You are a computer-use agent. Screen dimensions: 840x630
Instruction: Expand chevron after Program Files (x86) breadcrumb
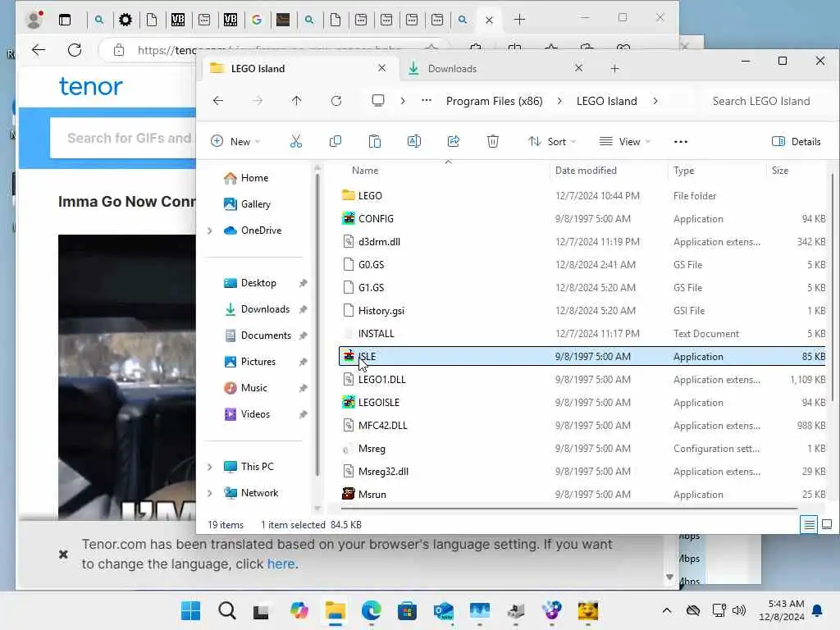coord(559,101)
